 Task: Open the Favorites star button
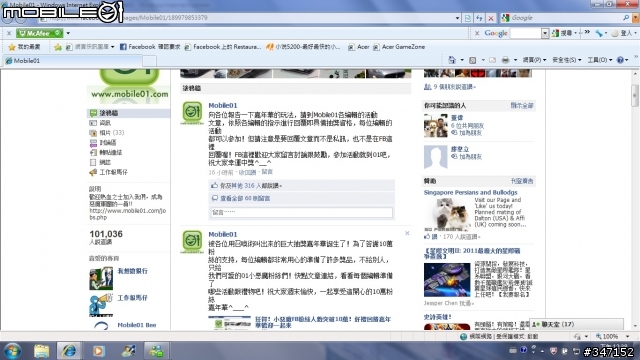[x=24, y=47]
